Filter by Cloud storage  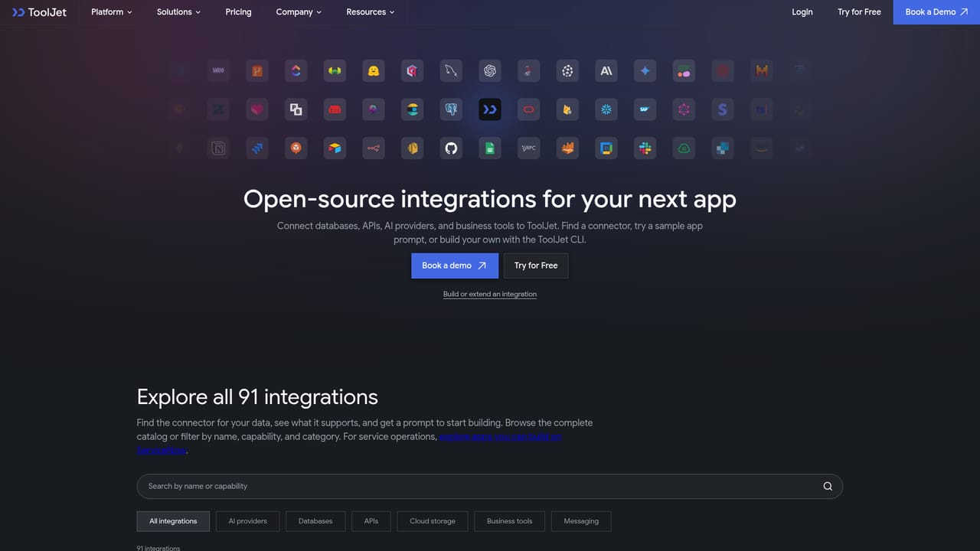(x=433, y=521)
